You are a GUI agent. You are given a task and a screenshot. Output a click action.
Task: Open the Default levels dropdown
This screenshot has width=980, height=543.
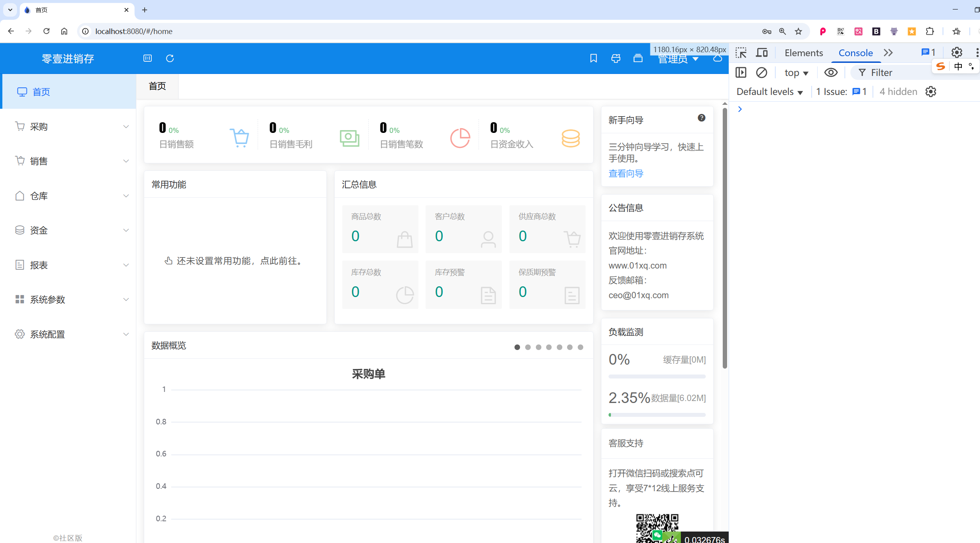(769, 92)
